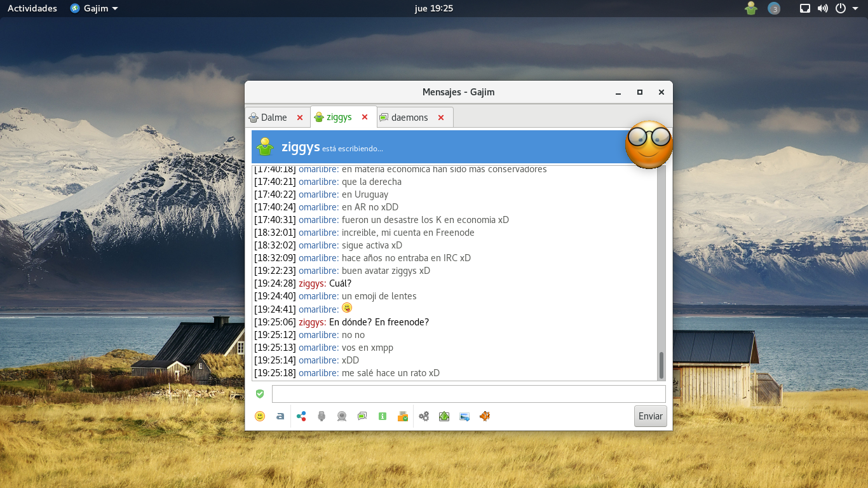Click the power icon in top bar

(841, 8)
